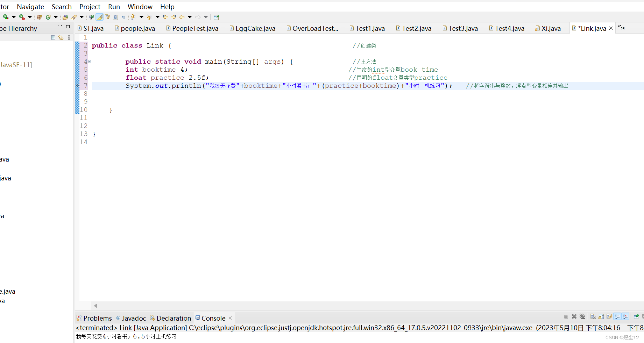644x343 pixels.
Task: Open the Javadoc view
Action: coord(134,318)
